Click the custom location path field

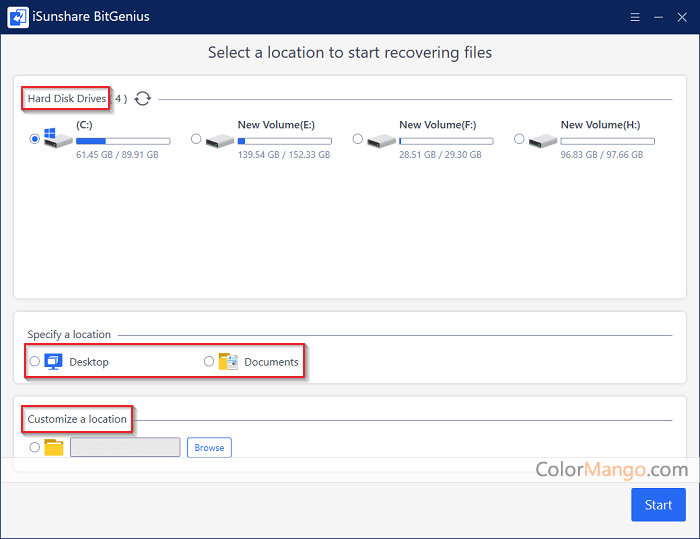click(125, 447)
